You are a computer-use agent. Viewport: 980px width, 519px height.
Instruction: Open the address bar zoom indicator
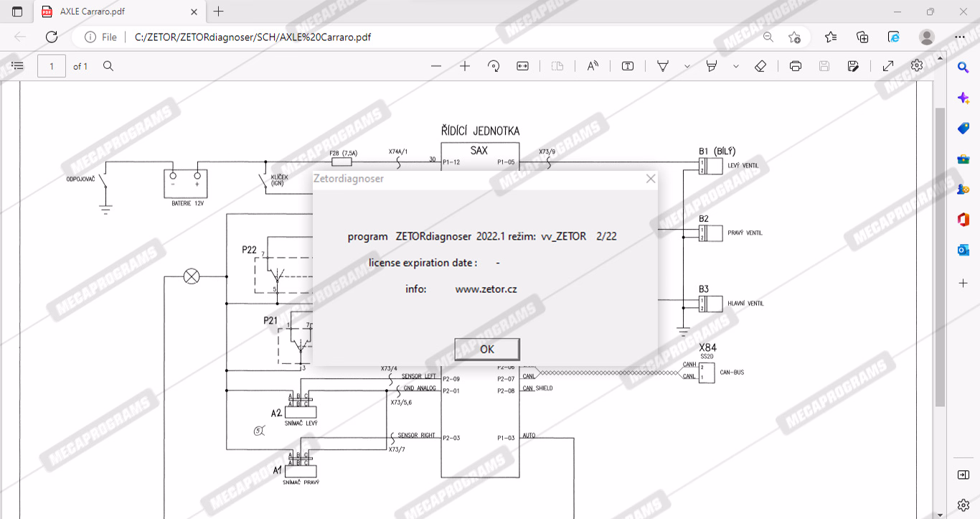(768, 37)
